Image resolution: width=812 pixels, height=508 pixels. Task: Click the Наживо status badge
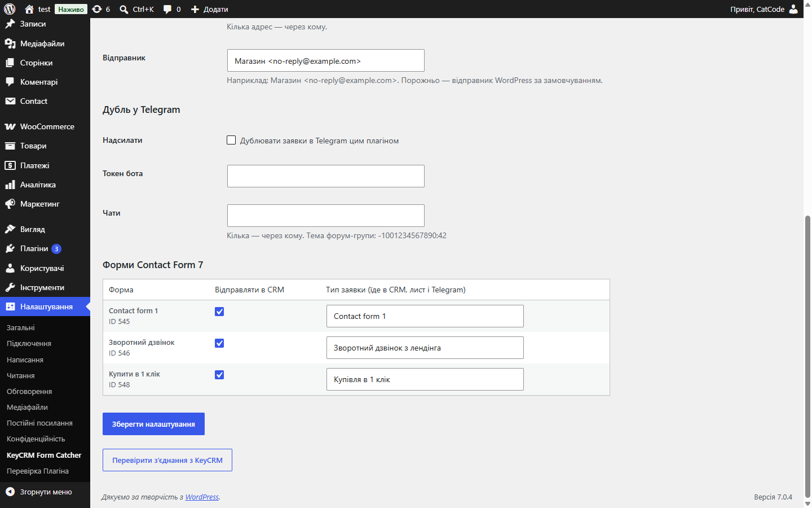coord(71,9)
